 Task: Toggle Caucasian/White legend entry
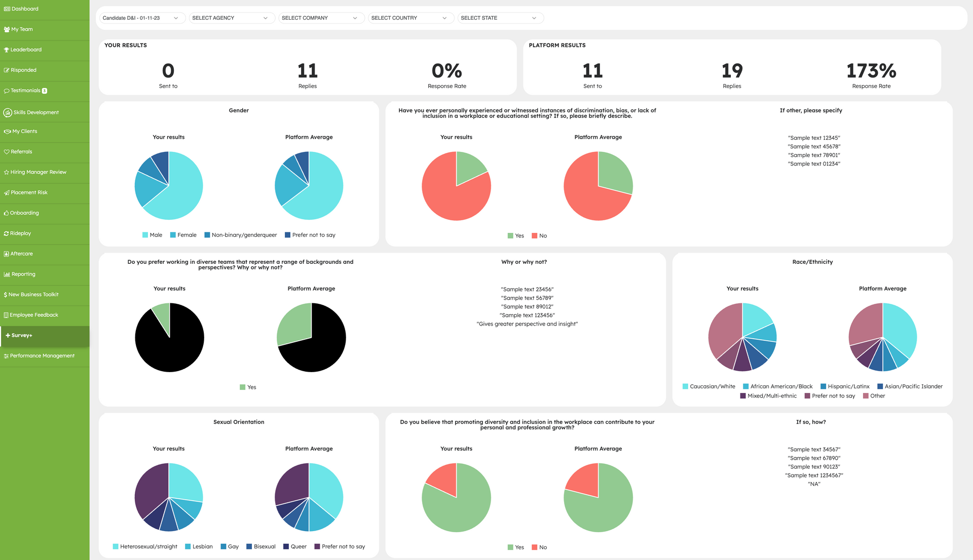click(709, 386)
